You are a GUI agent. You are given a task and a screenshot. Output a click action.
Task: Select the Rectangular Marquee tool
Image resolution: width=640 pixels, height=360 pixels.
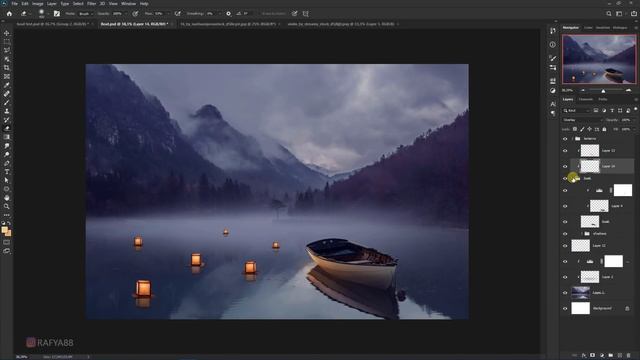(7, 42)
